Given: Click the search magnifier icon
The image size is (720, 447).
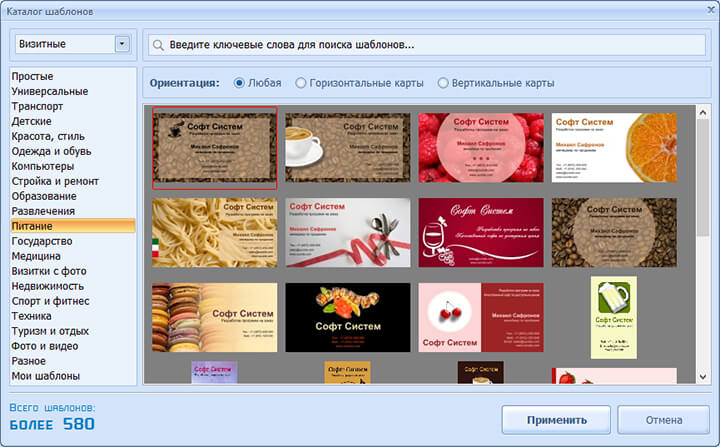Looking at the screenshot, I should 158,45.
